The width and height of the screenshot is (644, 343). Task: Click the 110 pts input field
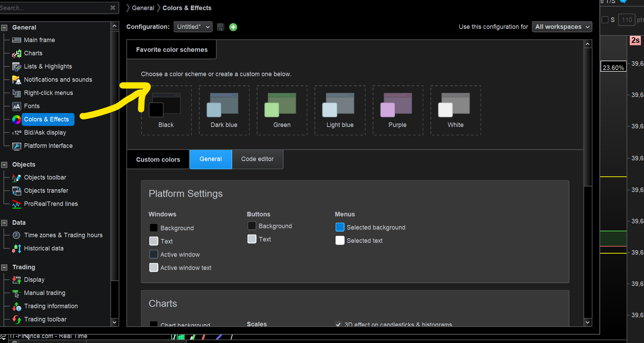627,20
